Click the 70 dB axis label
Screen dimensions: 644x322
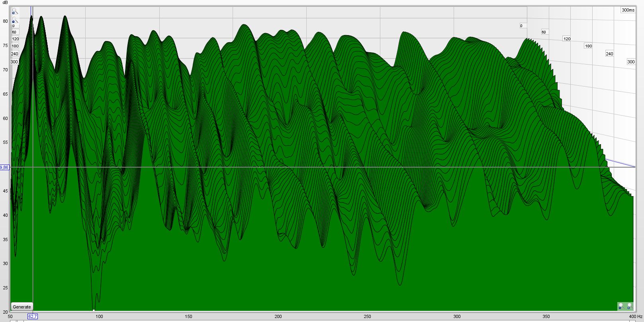[x=5, y=70]
